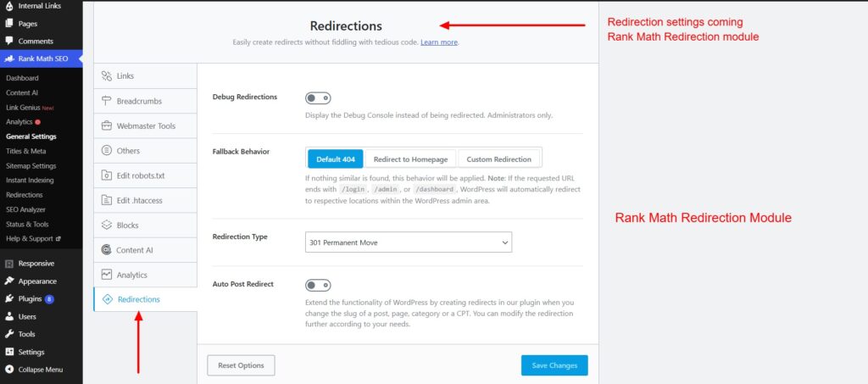
Task: Enable the Debug Redirections toggle
Action: pos(318,98)
